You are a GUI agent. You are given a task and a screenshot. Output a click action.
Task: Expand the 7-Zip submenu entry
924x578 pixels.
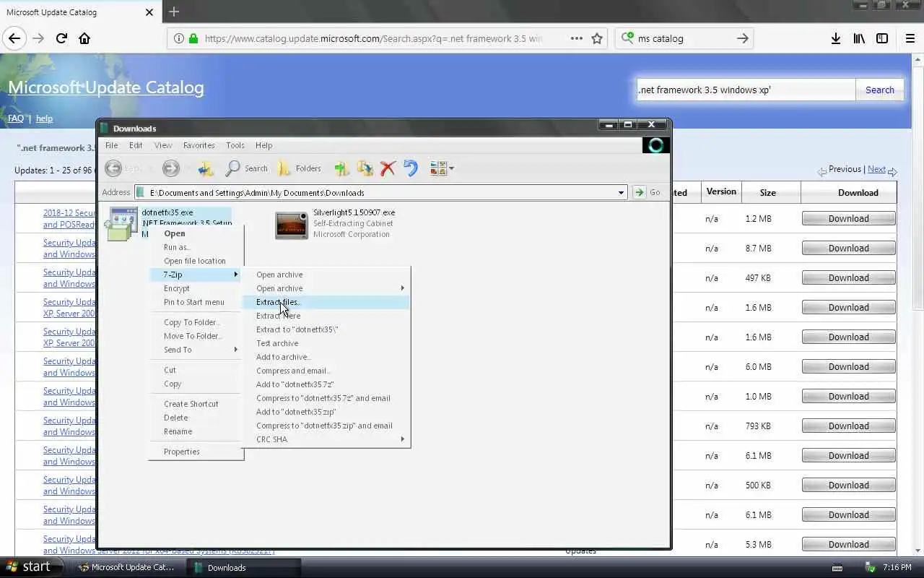[x=196, y=275]
